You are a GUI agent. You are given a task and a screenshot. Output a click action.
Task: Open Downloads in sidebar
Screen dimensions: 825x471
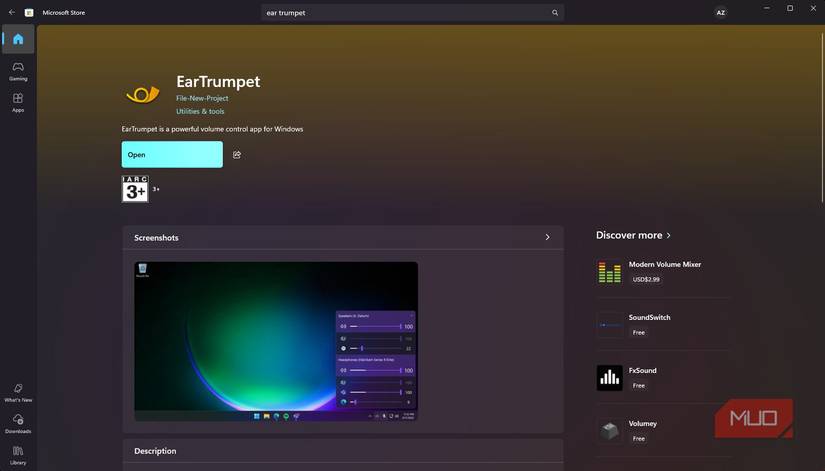18,424
